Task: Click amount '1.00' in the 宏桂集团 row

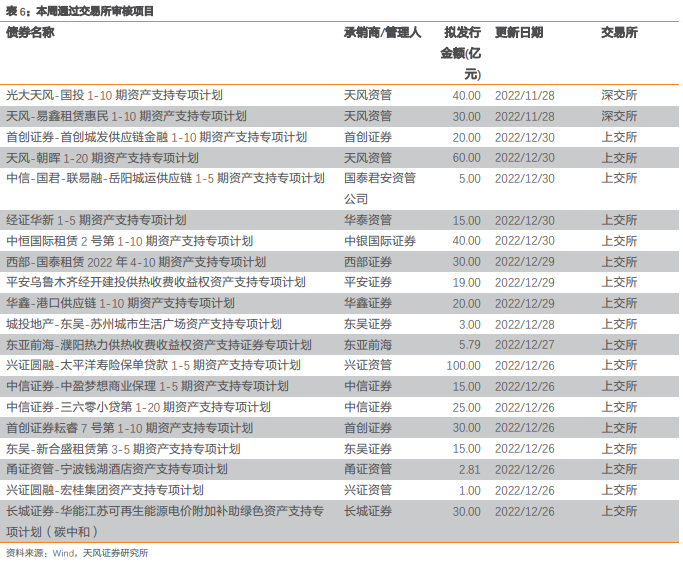Action: pyautogui.click(x=470, y=491)
